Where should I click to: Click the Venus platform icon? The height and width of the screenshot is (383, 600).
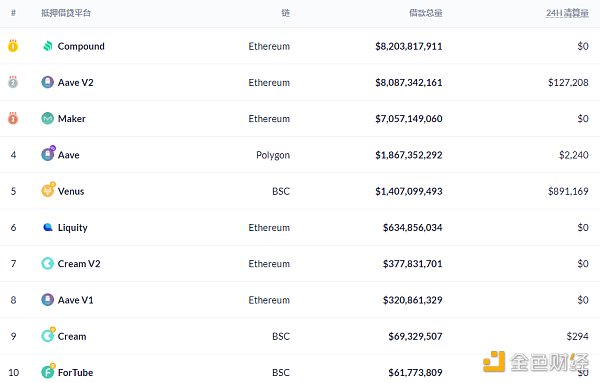[x=48, y=190]
